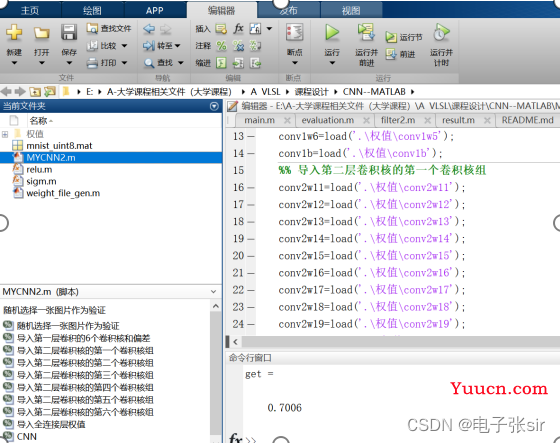
Task: Open a file with folder icon
Action: coord(41,33)
